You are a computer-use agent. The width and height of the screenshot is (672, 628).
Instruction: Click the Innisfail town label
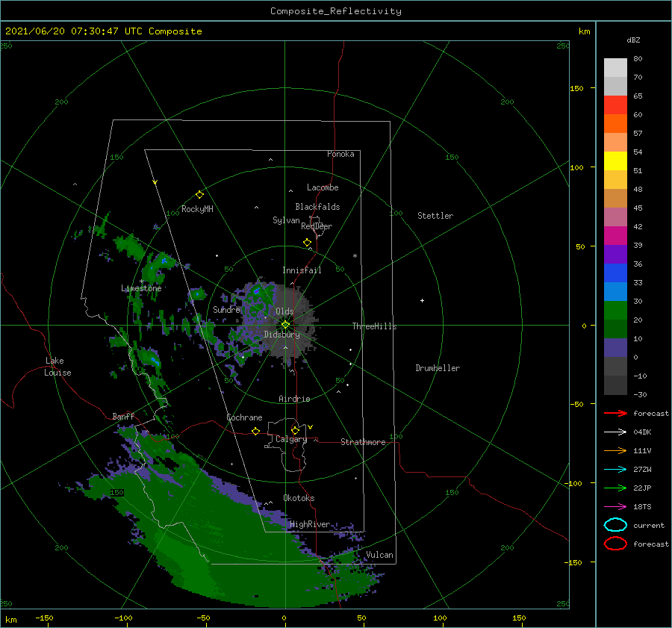(x=302, y=270)
